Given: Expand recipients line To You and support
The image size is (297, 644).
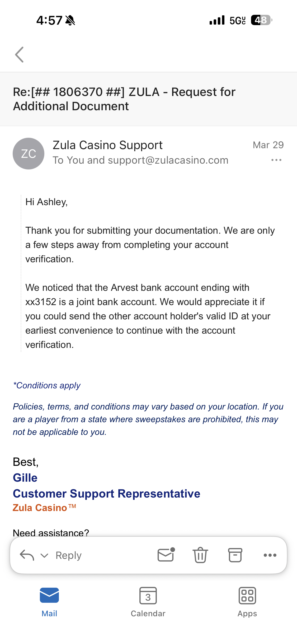Looking at the screenshot, I should click(x=140, y=160).
